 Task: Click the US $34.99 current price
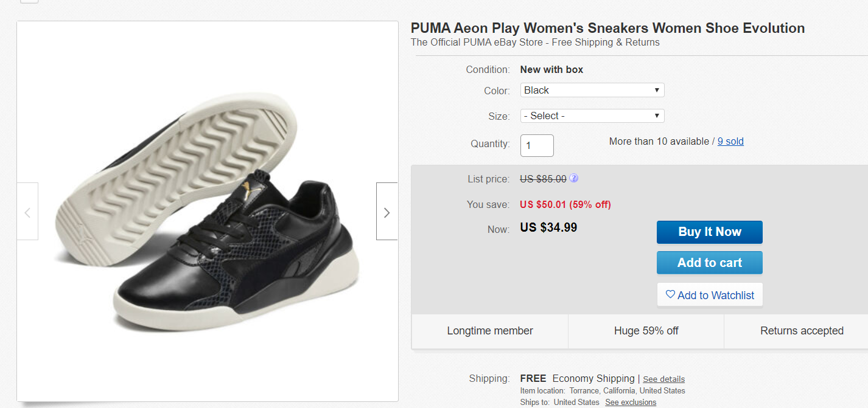548,228
